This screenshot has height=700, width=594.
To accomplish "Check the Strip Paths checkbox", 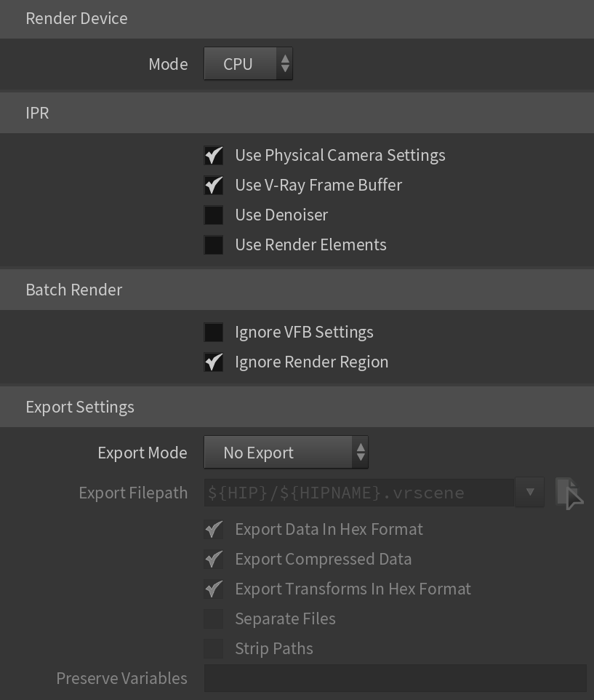I will point(214,649).
